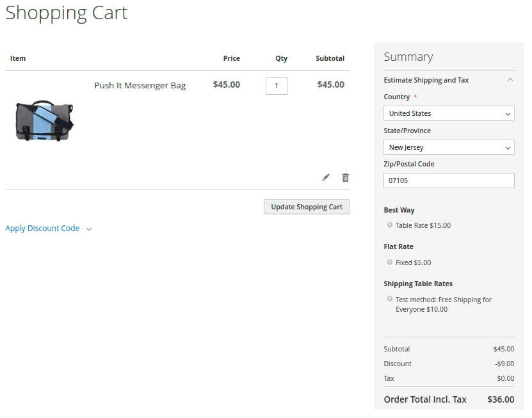Open the State/Province dropdown showing New Jersey
Screen dimensions: 532x418
point(448,147)
